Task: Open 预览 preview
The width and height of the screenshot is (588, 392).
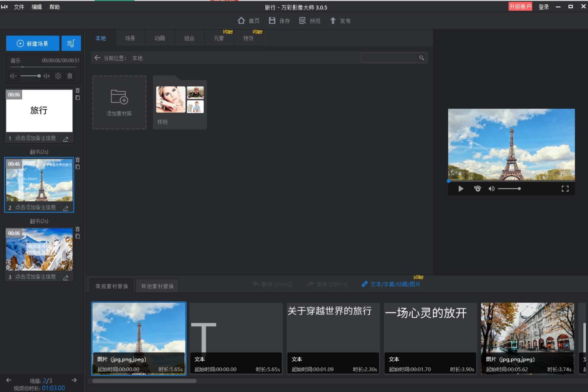Action: click(310, 21)
